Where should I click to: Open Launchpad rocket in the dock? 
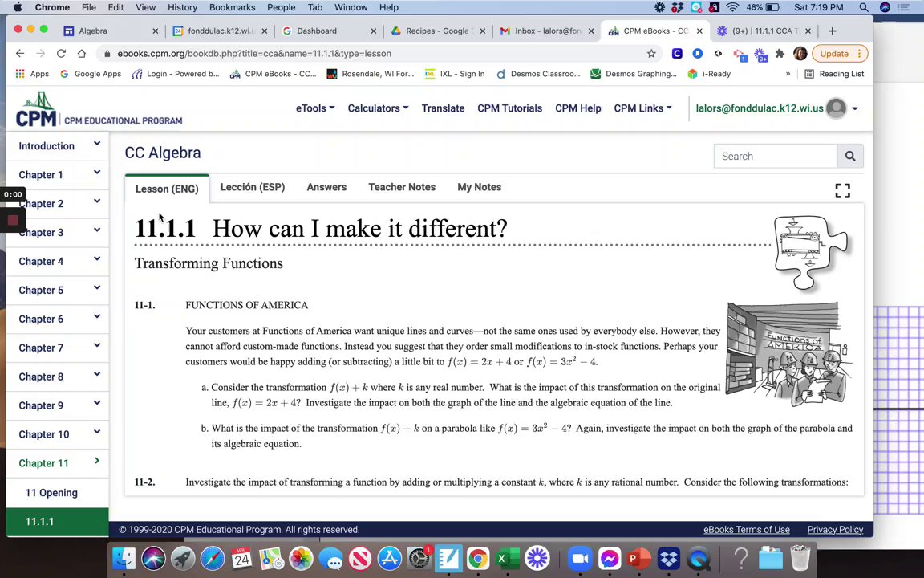(x=183, y=558)
